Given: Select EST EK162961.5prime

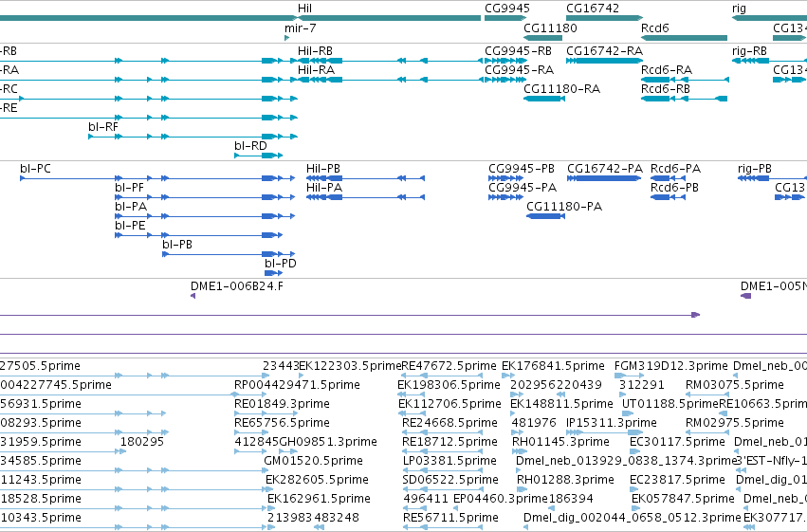Looking at the screenshot, I should pos(319,499).
